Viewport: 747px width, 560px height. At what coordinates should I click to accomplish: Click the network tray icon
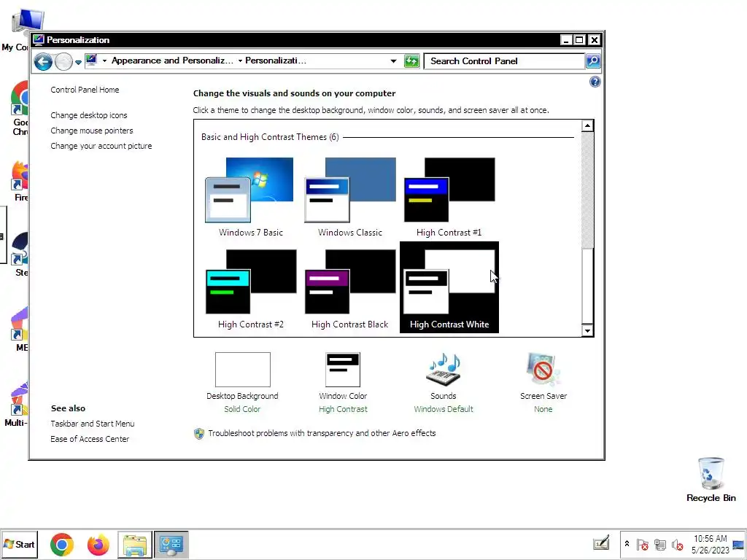click(x=659, y=544)
